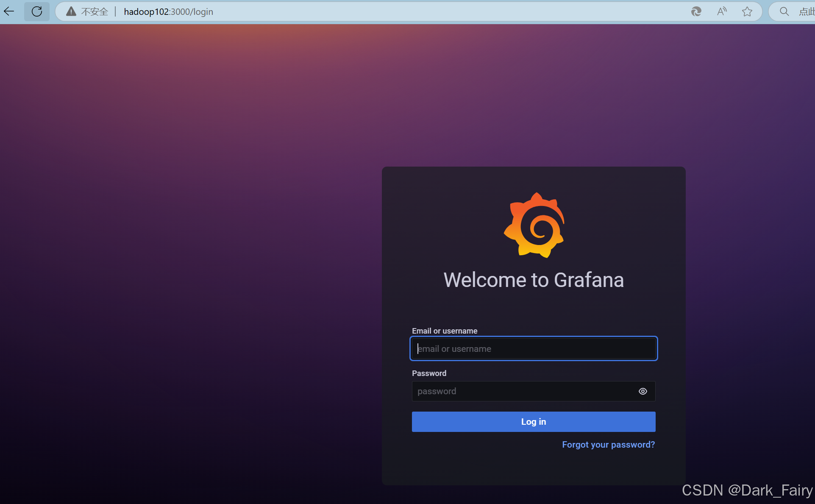Image resolution: width=815 pixels, height=504 pixels.
Task: Click the magnifier search icon
Action: coord(784,11)
